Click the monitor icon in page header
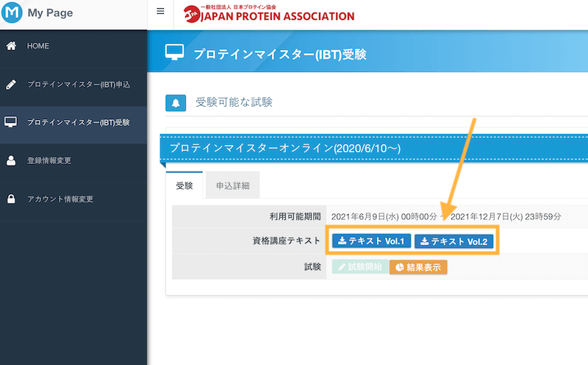The height and width of the screenshot is (365, 588). [x=174, y=52]
